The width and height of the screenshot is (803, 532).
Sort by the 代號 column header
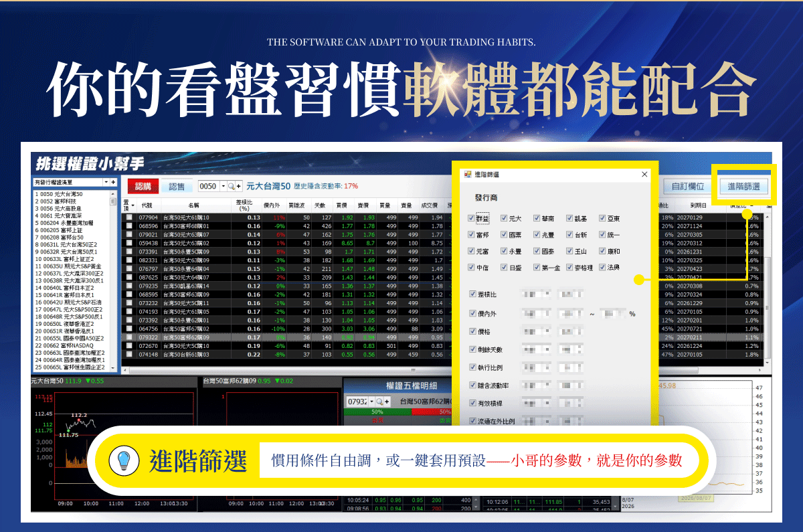[x=147, y=205]
